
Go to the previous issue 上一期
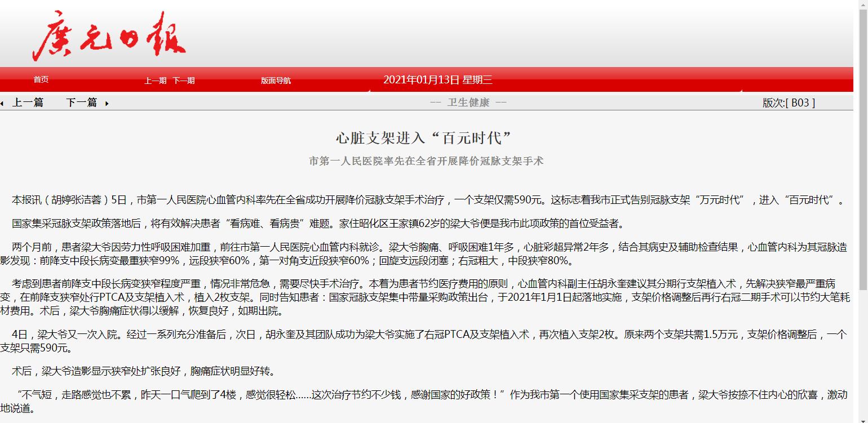pos(155,81)
